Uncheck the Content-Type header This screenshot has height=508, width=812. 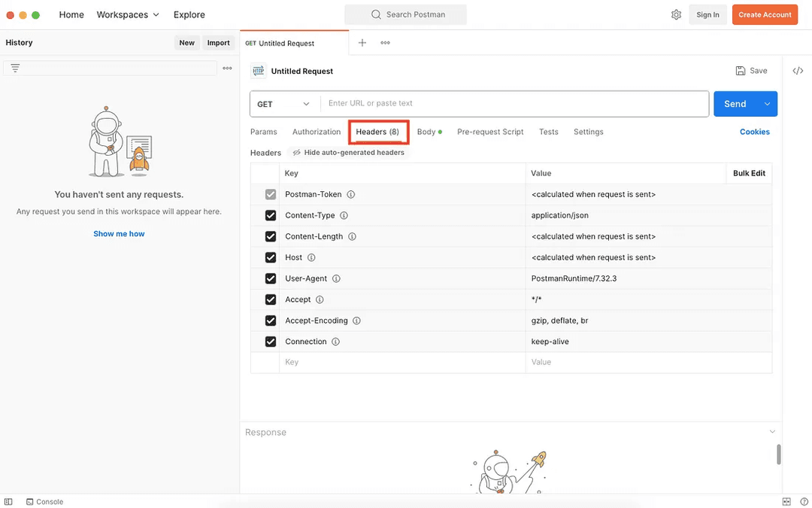click(x=271, y=215)
